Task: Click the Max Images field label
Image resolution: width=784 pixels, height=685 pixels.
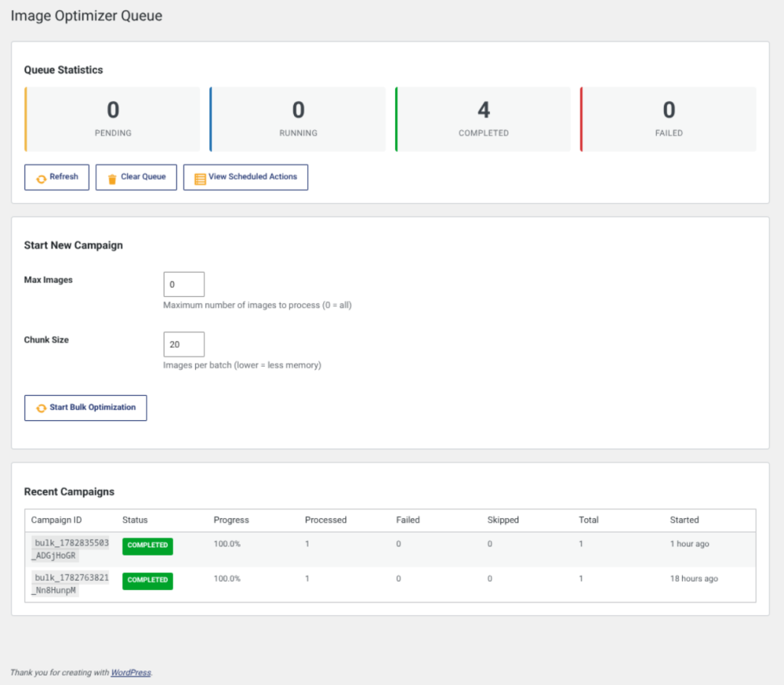Action: tap(48, 280)
